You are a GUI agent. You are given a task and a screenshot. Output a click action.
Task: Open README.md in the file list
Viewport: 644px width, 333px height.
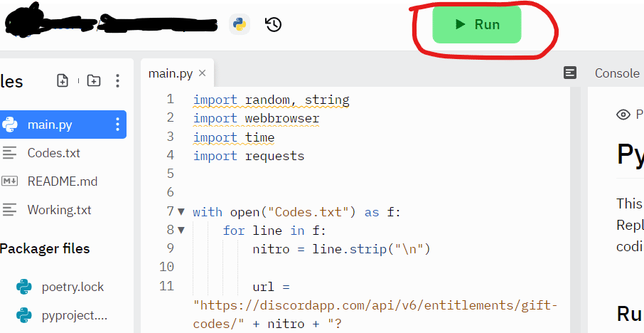(62, 181)
